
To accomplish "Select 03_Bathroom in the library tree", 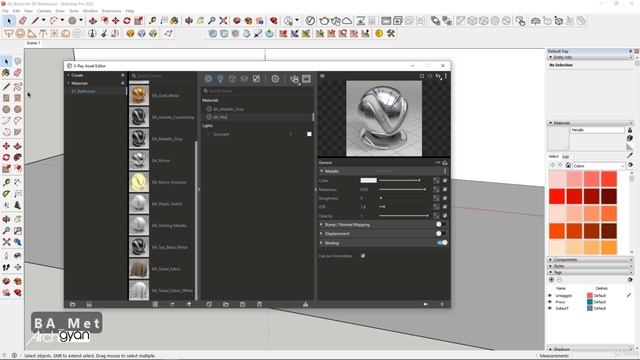I will (83, 91).
